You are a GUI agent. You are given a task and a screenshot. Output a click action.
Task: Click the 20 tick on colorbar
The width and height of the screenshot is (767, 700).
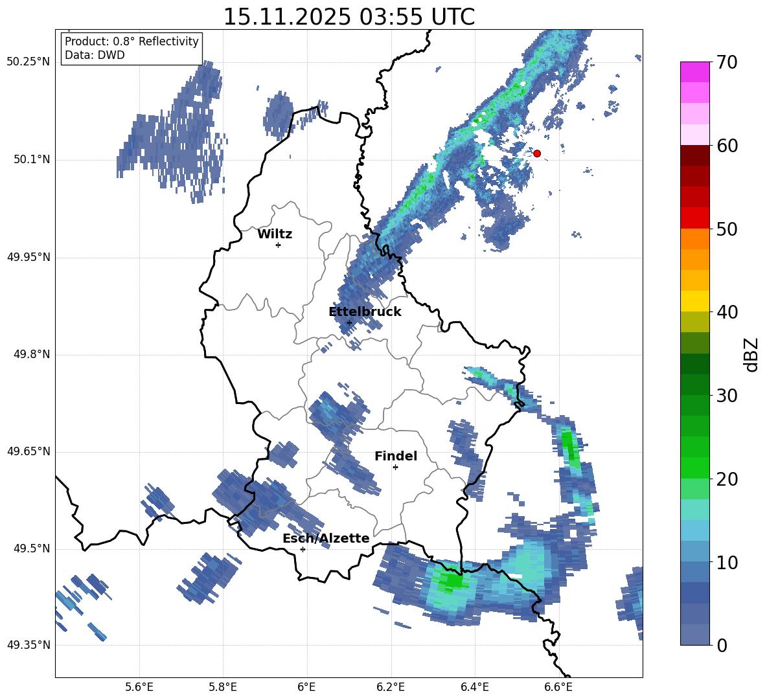pos(727,479)
